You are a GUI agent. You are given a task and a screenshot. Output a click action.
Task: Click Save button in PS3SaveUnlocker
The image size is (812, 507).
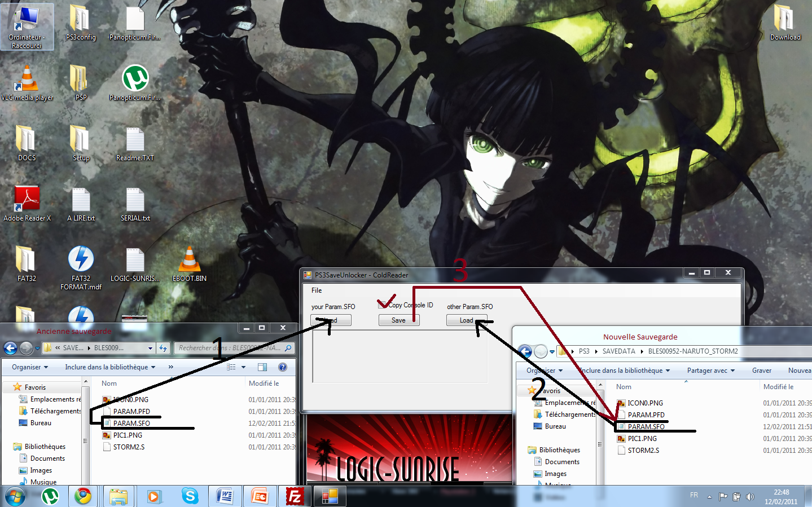tap(398, 320)
